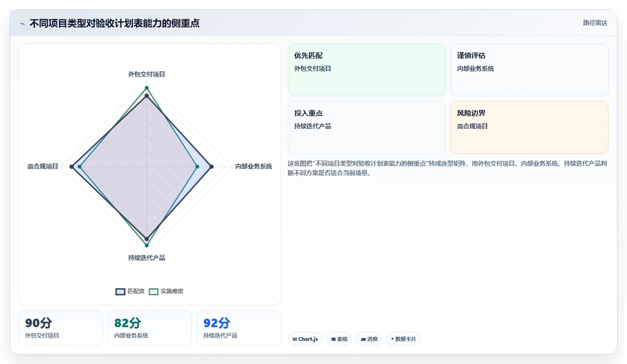Image resolution: width=627 pixels, height=364 pixels.
Task: Click the description paragraph starting 这张图把
Action: click(x=447, y=168)
